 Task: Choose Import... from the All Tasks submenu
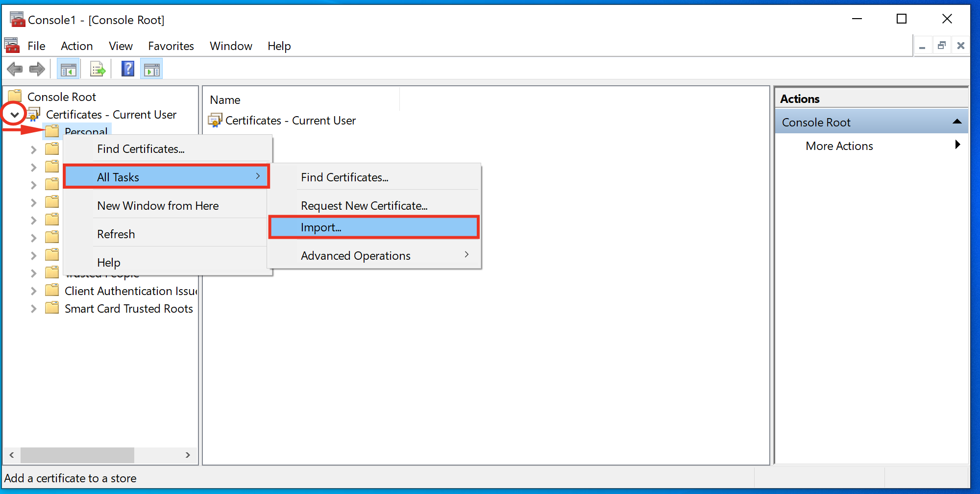321,227
